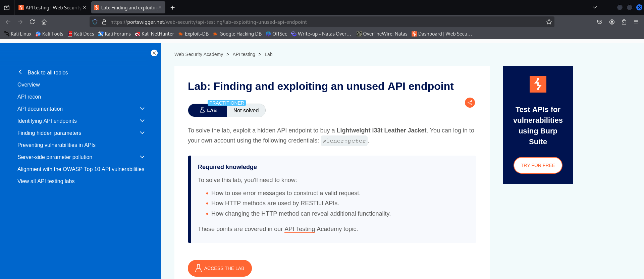Expand the API documentation section

142,109
